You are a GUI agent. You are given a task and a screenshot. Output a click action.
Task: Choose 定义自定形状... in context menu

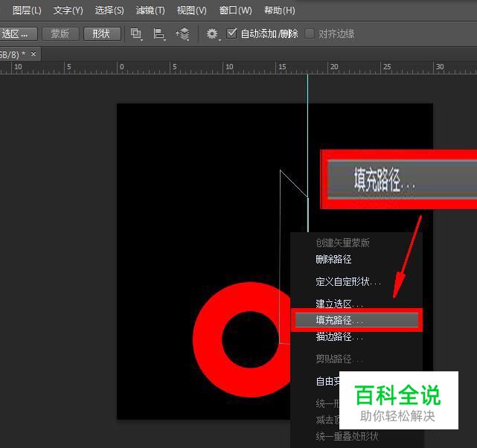click(x=348, y=281)
